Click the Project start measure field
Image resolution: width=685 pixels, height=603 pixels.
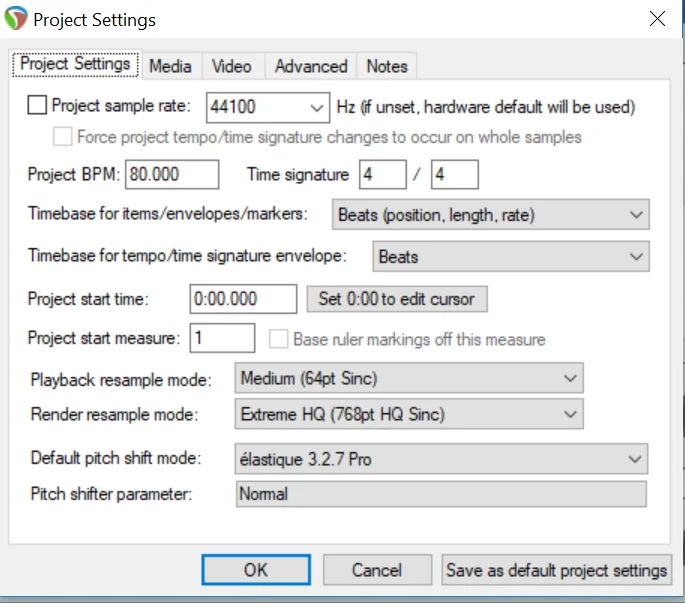click(x=222, y=338)
